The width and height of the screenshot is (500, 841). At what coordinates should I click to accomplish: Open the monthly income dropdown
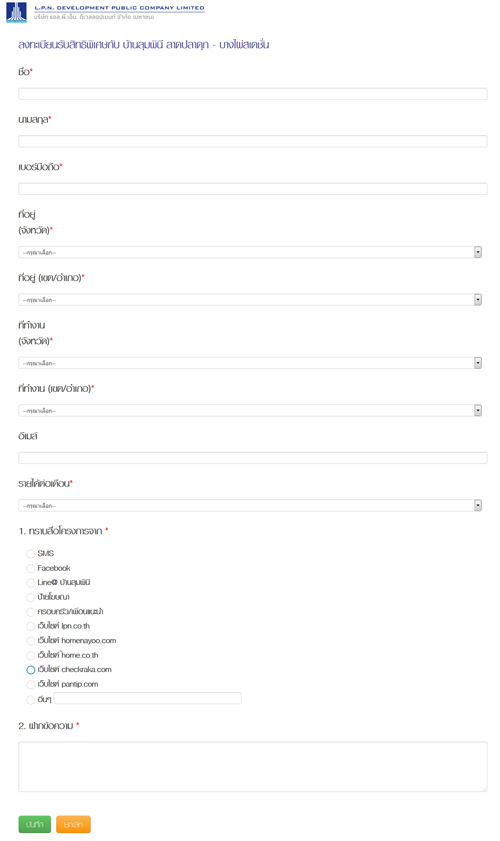[250, 505]
